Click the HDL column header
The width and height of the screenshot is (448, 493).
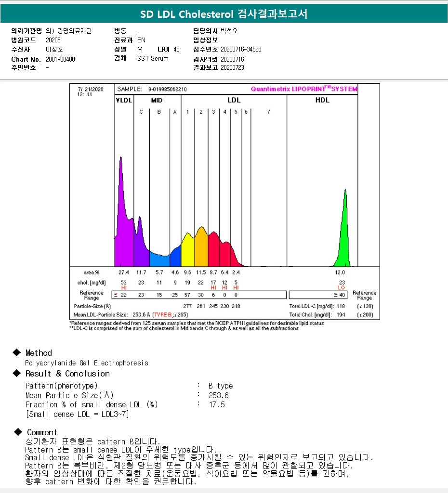322,100
